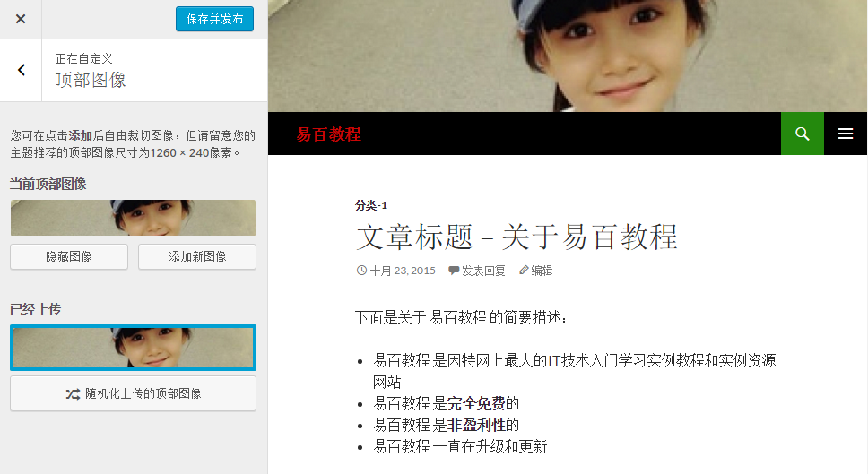Select the uploaded header image thumbnail
This screenshot has height=474, width=868.
(133, 348)
